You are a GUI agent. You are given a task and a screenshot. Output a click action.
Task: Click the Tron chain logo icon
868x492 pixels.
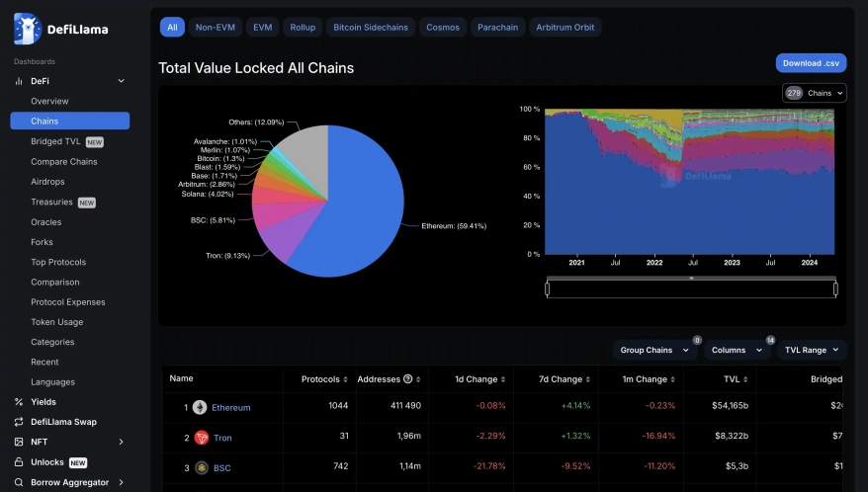point(200,438)
